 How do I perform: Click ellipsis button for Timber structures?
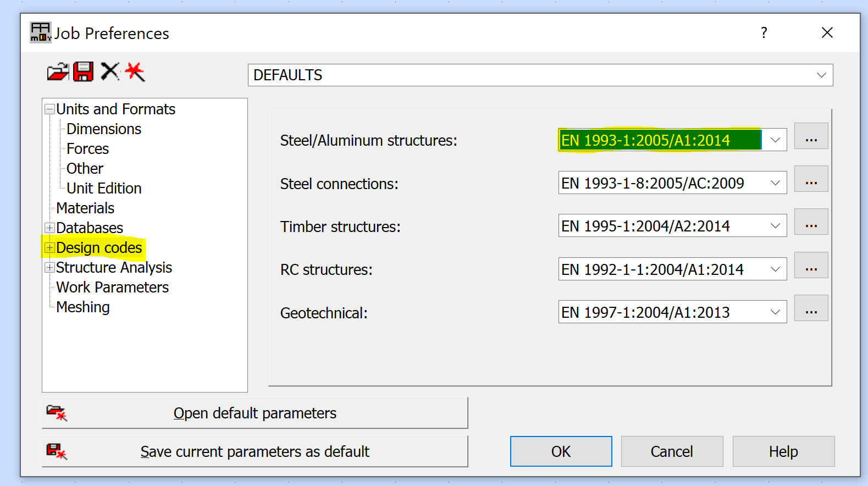811,222
